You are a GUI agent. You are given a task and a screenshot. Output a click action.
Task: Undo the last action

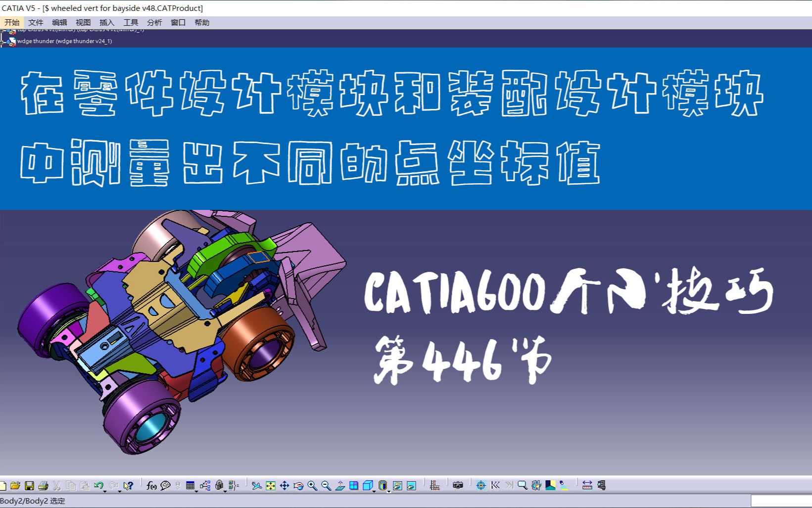click(98, 485)
